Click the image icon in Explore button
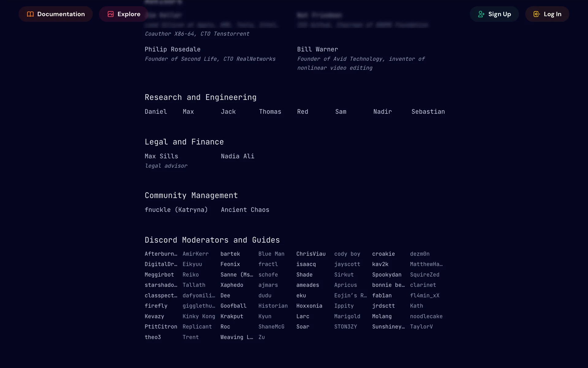The image size is (588, 368). 111,14
